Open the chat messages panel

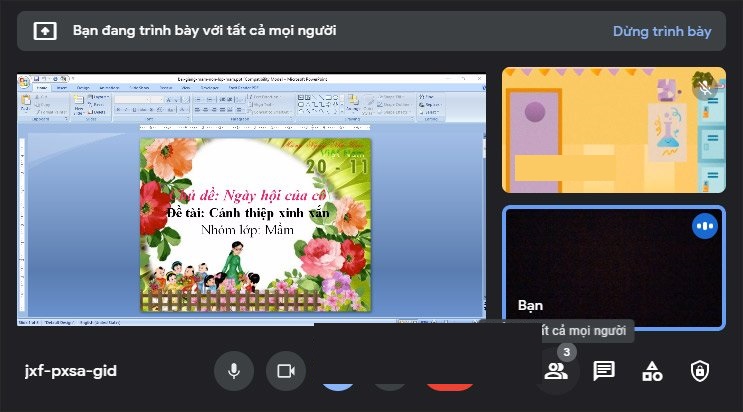click(x=604, y=371)
